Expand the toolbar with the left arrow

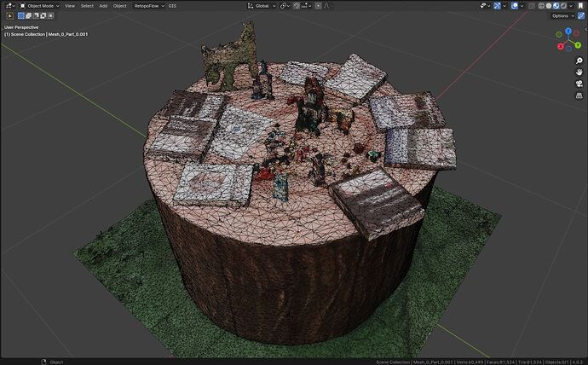tap(2, 28)
